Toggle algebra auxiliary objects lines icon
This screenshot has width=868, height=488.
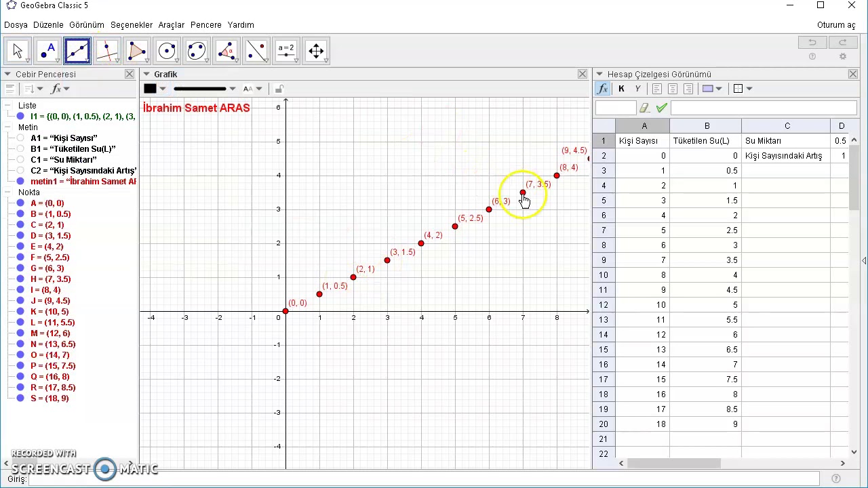click(x=9, y=89)
